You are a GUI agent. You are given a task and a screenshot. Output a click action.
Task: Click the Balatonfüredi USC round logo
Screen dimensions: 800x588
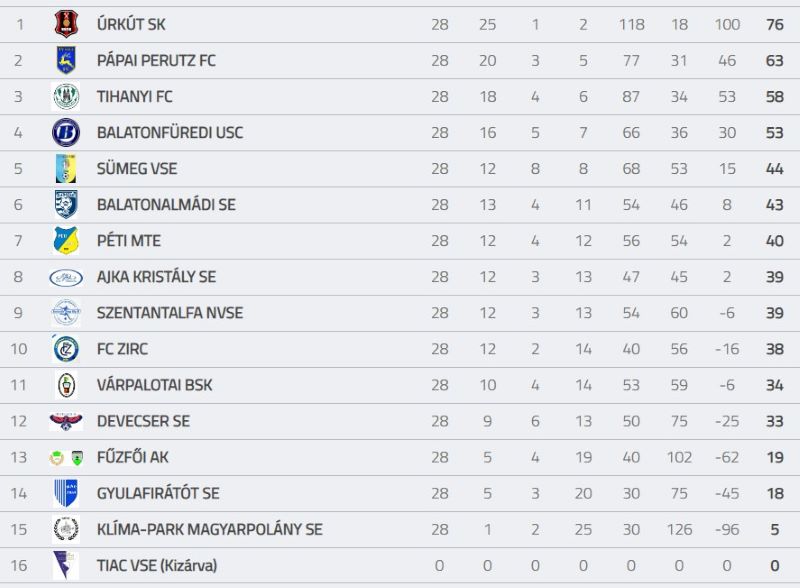[66, 132]
